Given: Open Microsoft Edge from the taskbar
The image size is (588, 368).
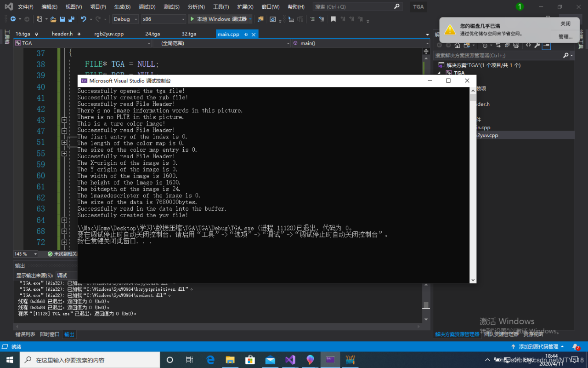Looking at the screenshot, I should point(210,360).
